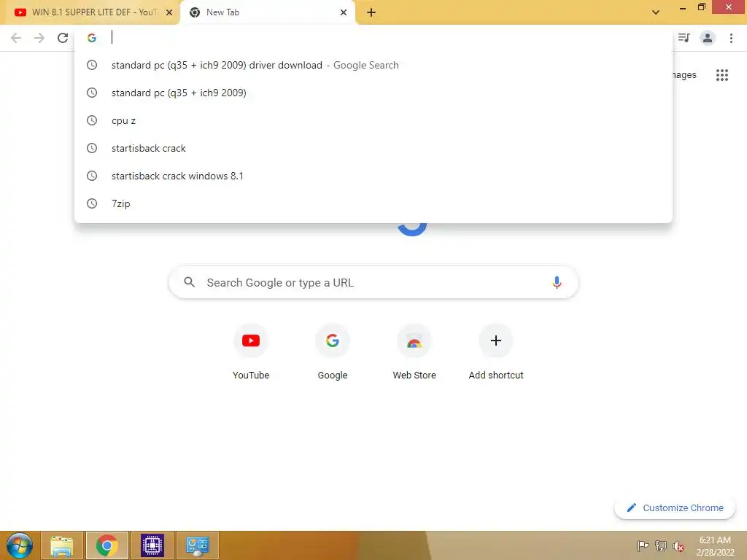Open the Web Store shortcut tile
This screenshot has width=747, height=560.
point(414,351)
